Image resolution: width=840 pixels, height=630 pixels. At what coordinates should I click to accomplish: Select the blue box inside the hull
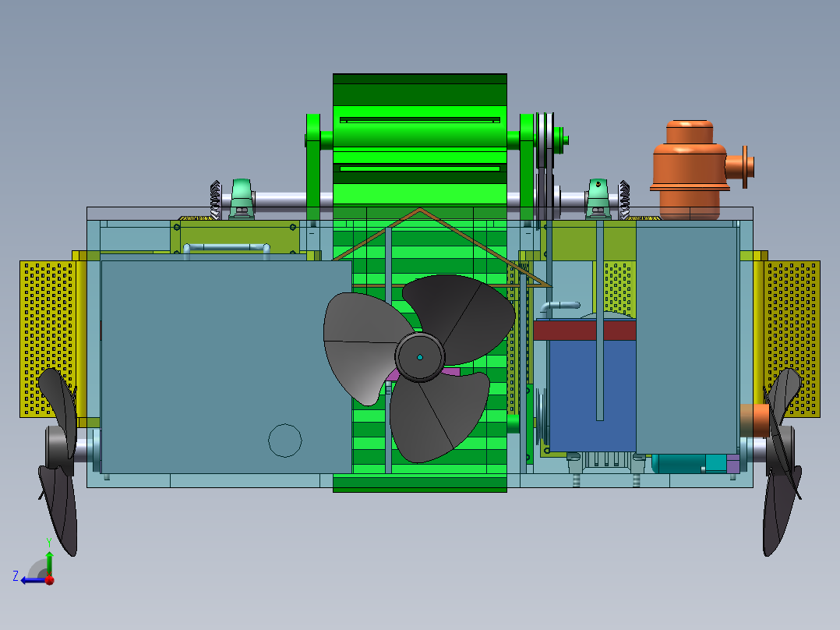tap(592, 395)
